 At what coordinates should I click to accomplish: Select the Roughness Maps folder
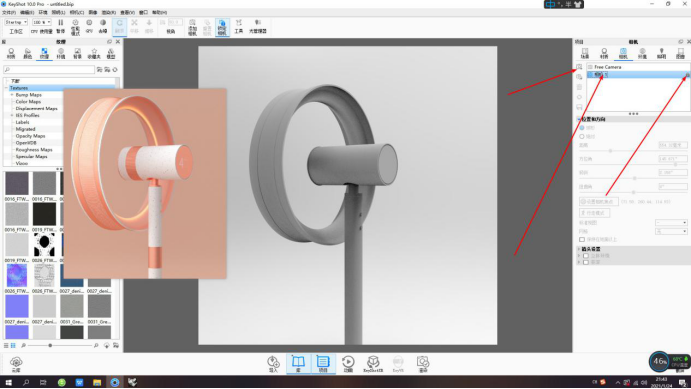(34, 150)
